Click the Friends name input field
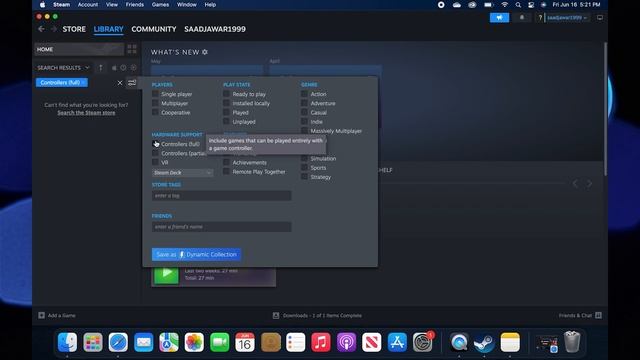This screenshot has width=640, height=360. [222, 227]
